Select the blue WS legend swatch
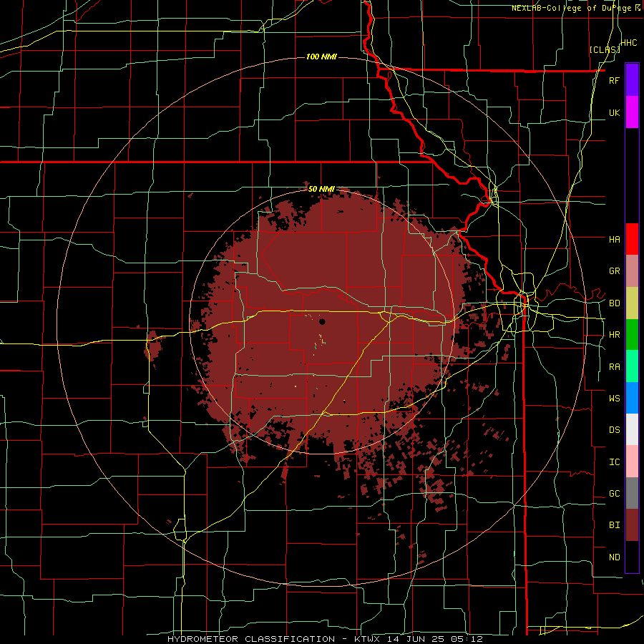 [632, 398]
